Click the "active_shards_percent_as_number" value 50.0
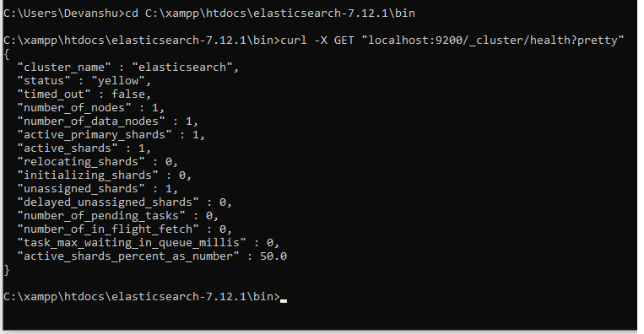Screen dimensions: 644x334 [273, 256]
